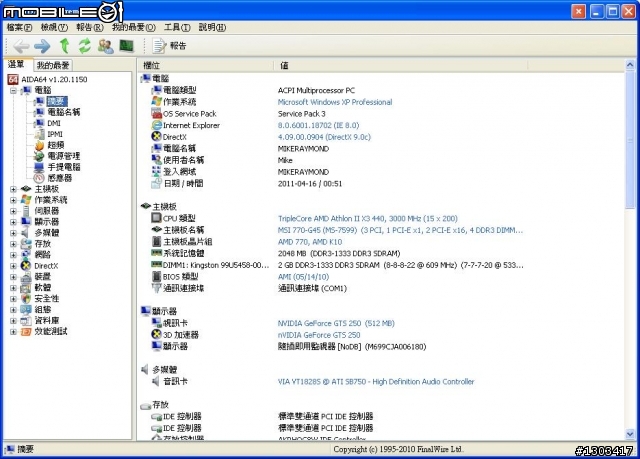Click the 報告 report button in toolbar

coord(169,46)
